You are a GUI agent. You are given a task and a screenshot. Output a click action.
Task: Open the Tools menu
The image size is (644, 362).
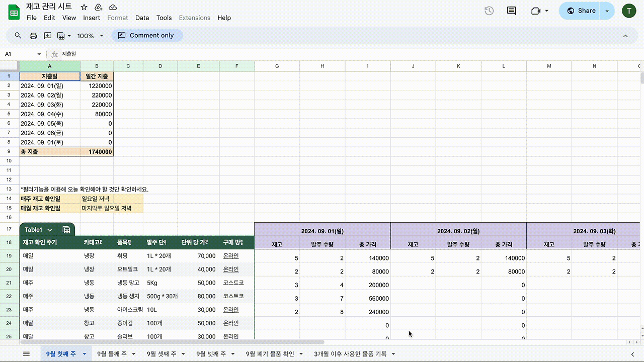[164, 18]
